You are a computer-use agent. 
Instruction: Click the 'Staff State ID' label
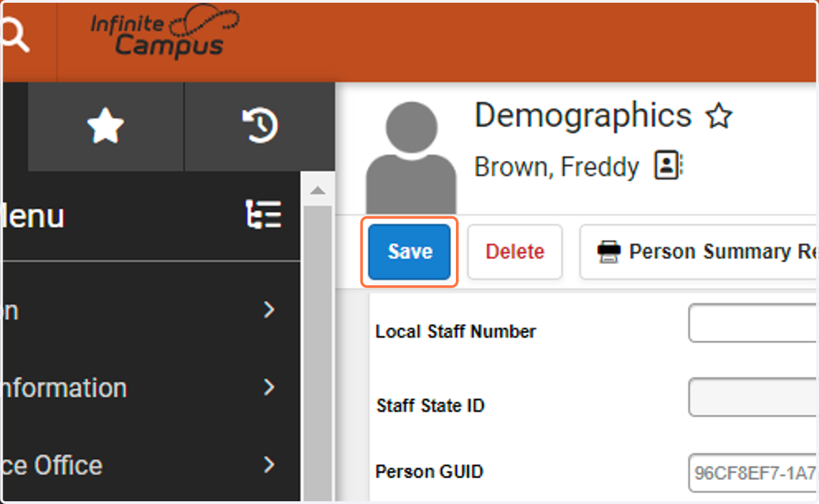pyautogui.click(x=431, y=406)
